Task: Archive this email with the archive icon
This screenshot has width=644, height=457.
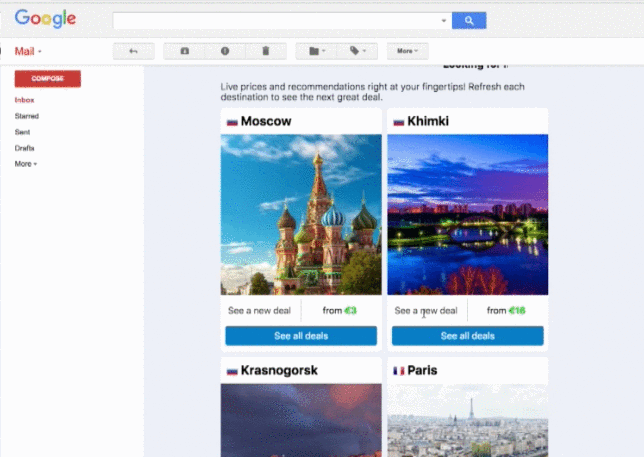Action: 184,51
